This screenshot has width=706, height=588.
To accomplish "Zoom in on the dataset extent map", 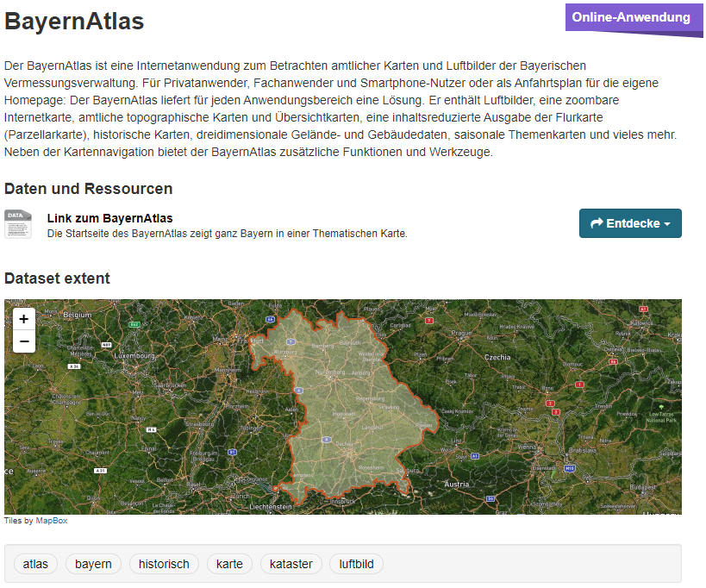I will point(23,319).
